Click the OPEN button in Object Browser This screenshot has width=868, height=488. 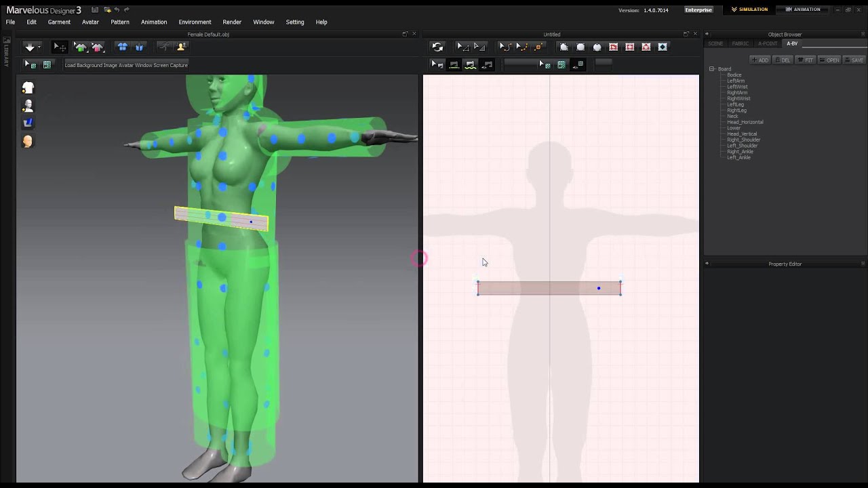[830, 60]
